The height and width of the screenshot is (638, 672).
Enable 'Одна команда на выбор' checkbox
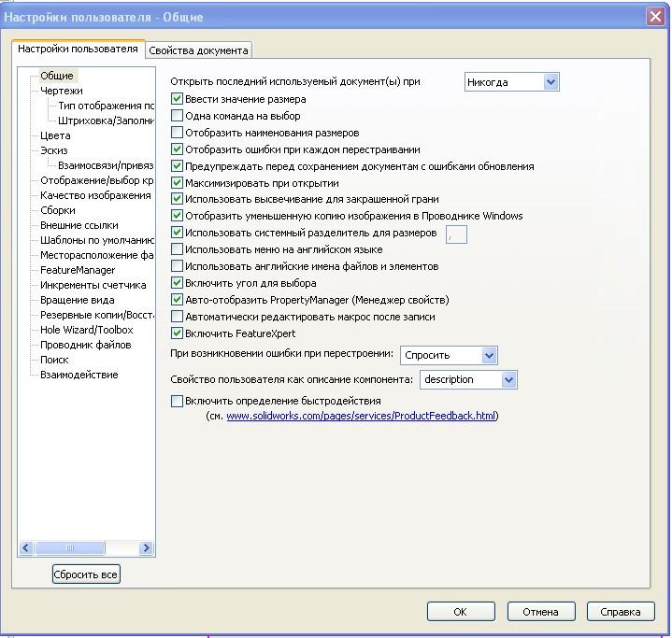[x=177, y=116]
